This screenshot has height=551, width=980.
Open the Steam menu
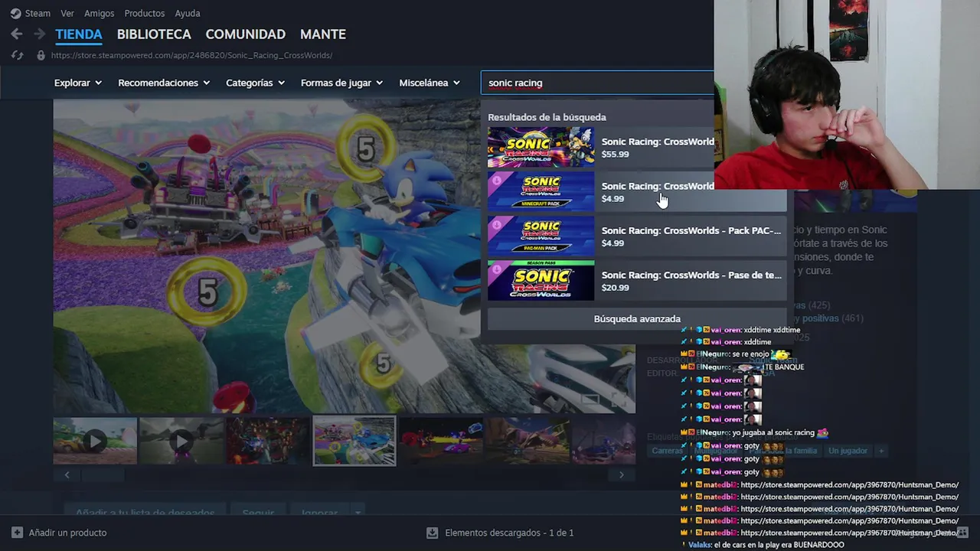[x=38, y=13]
